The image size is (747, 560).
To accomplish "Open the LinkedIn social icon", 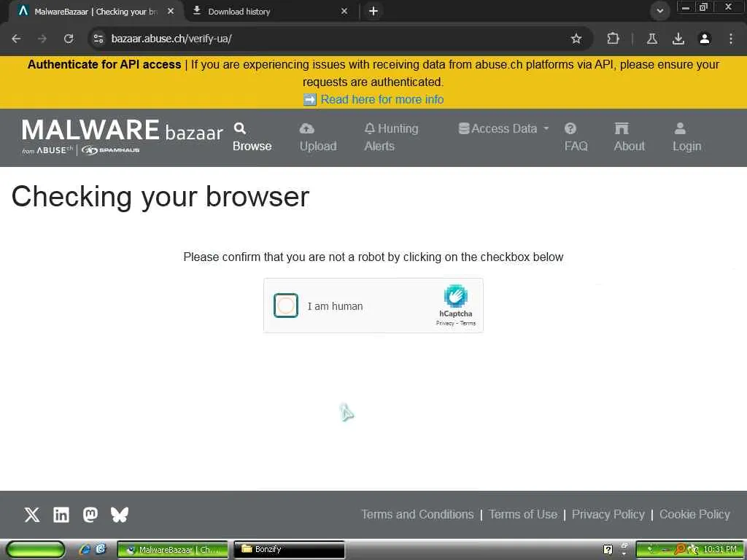I will tap(61, 515).
